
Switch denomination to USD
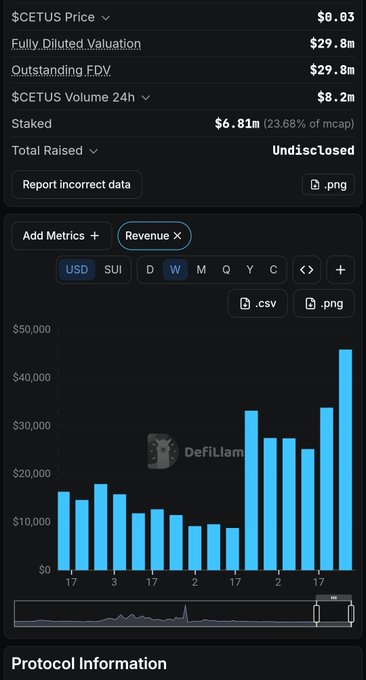tap(77, 270)
